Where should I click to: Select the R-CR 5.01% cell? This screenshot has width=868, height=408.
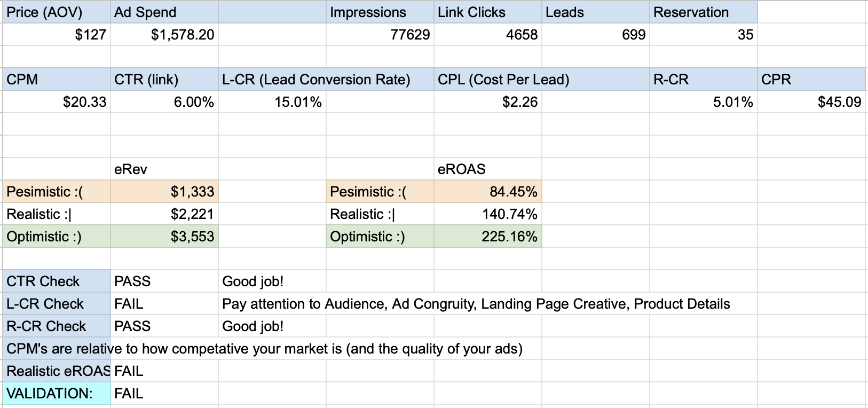[x=704, y=102]
